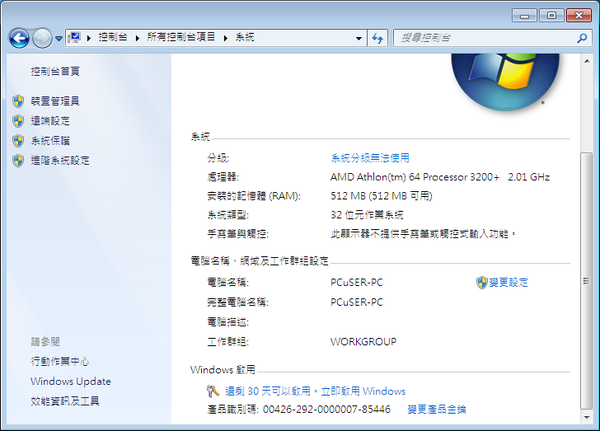
Task: Open 控制台首頁 link
Action: [55, 72]
